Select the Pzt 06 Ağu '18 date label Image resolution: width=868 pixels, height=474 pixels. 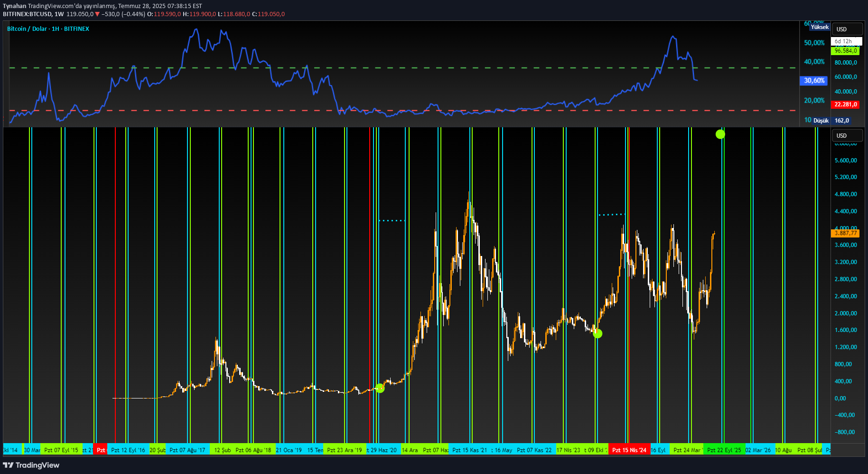(x=253, y=450)
